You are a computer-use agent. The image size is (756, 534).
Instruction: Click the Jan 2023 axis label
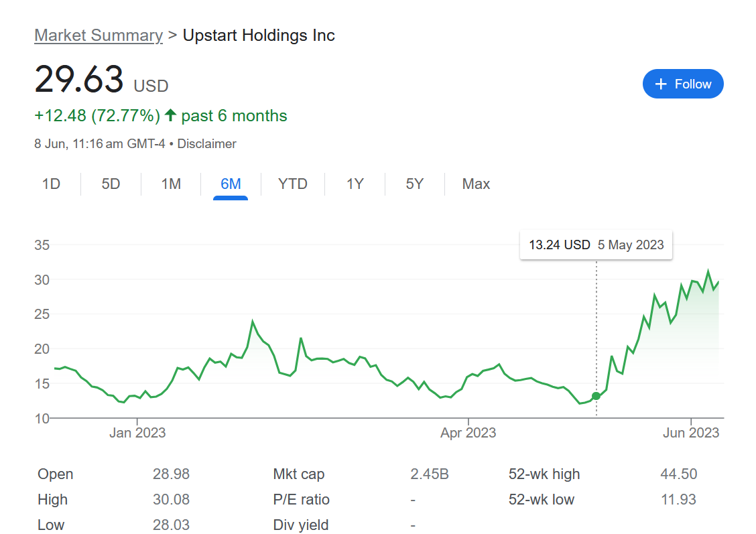[x=137, y=433]
